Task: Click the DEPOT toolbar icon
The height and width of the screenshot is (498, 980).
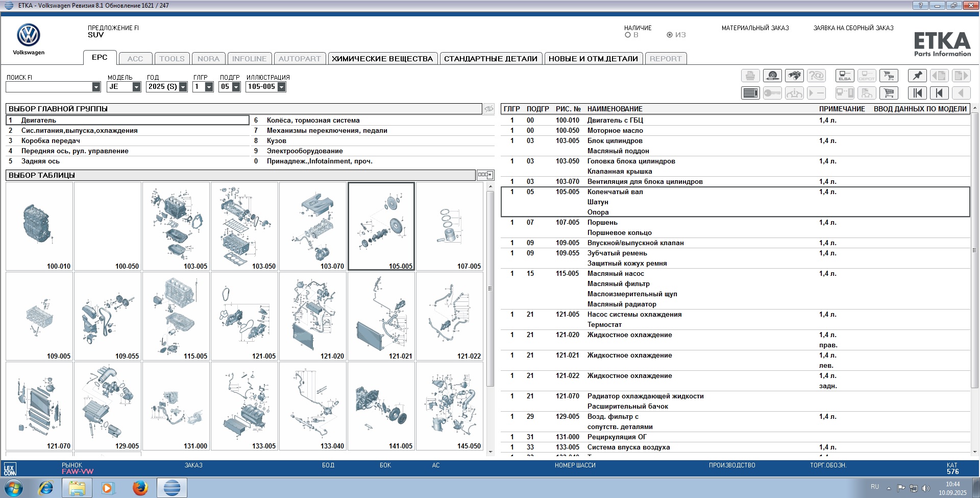Action: click(x=867, y=76)
